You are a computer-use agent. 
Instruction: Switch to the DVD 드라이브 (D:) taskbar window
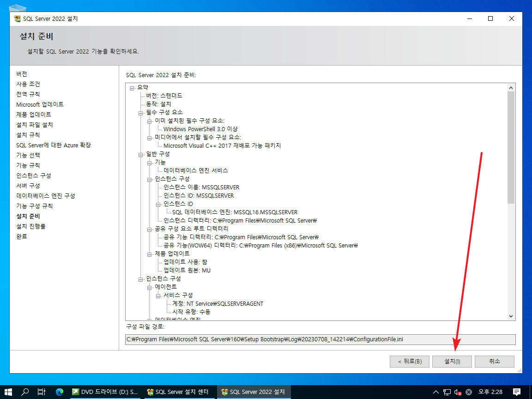104,392
